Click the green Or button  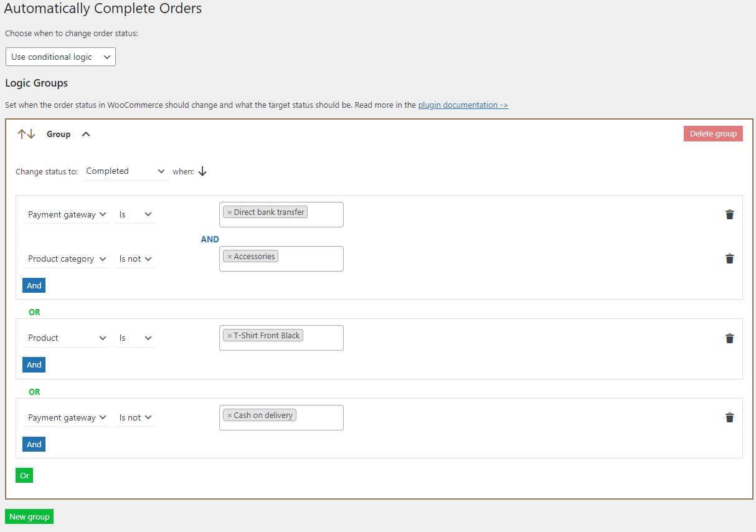(x=24, y=475)
